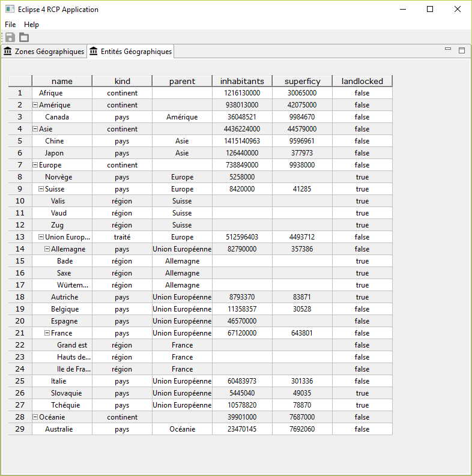The height and width of the screenshot is (476, 472).
Task: Click superficy value 7692060
Action: (302, 429)
